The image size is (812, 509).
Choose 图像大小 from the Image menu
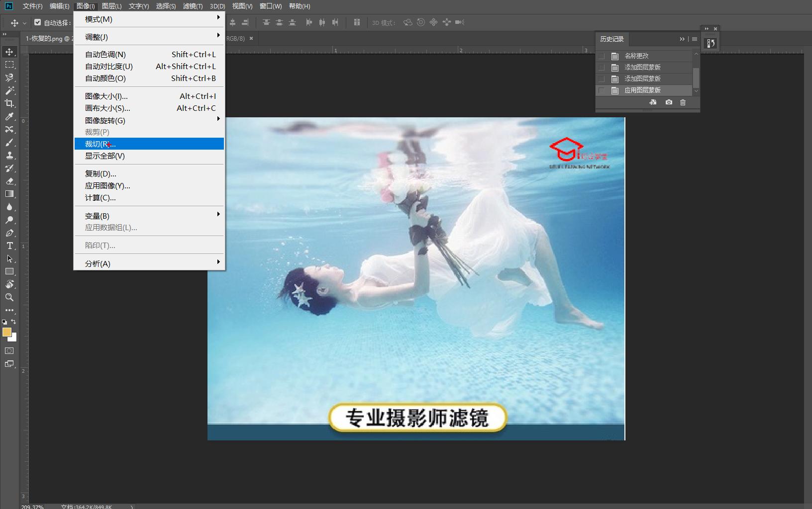point(106,96)
